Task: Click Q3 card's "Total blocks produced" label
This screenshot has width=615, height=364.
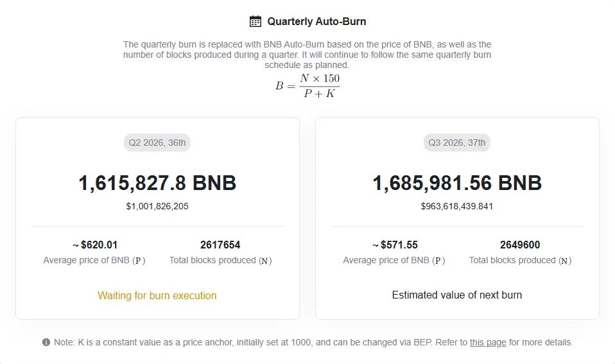Action: click(x=520, y=260)
